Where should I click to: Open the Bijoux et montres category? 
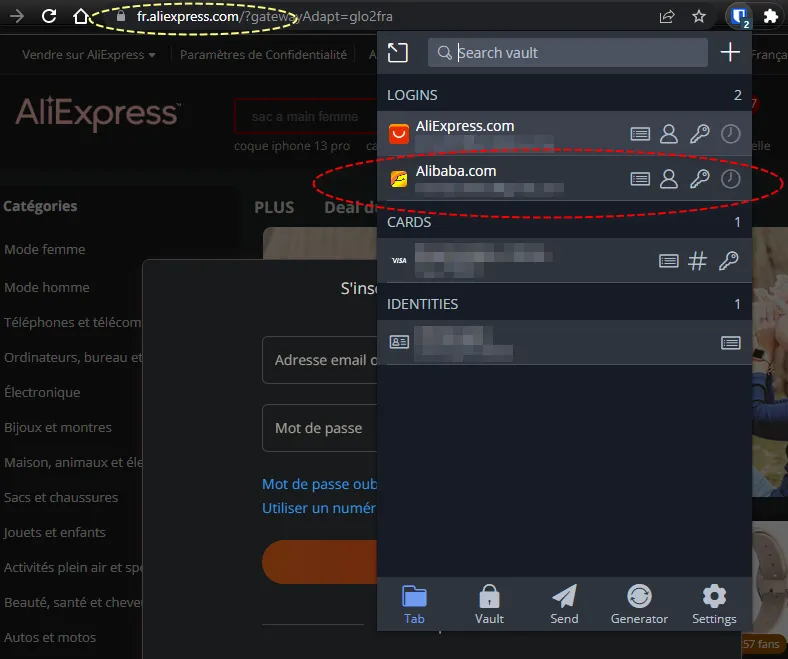click(x=58, y=427)
